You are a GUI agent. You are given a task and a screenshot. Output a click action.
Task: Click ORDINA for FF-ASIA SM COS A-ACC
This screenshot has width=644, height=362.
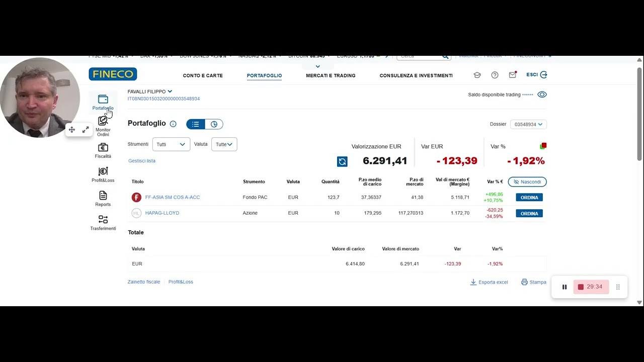click(529, 198)
